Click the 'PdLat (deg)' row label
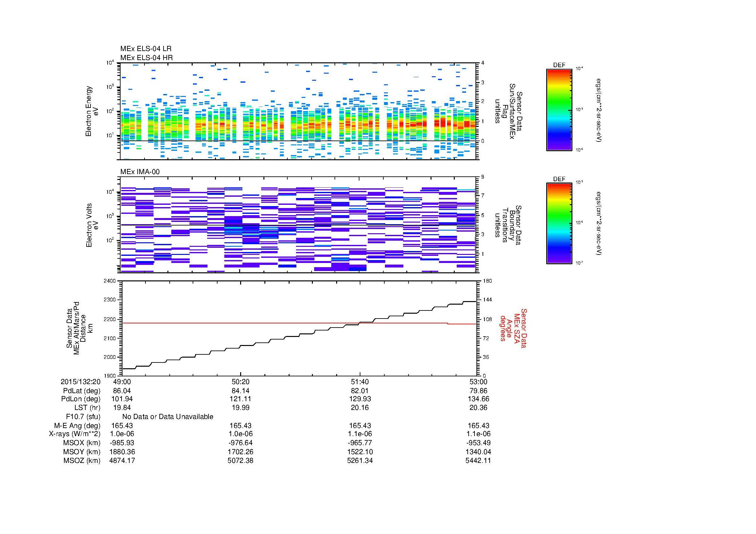The image size is (756, 534). point(82,391)
